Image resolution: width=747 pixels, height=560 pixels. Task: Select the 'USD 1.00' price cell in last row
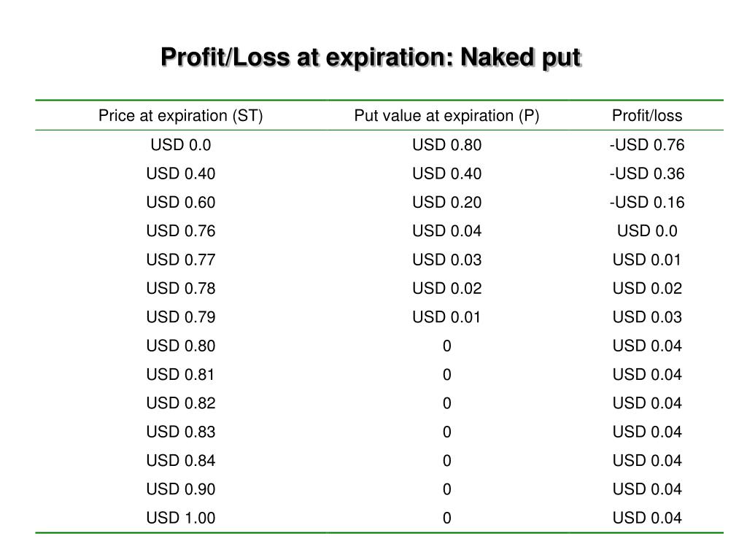coord(181,518)
